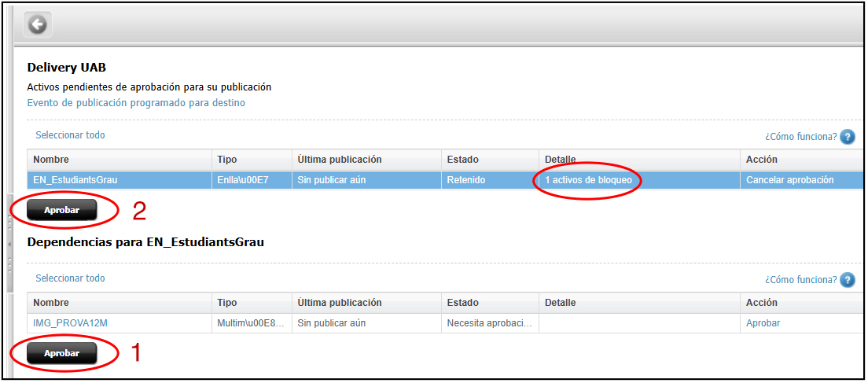Click 'Cancelar aprobación' for EN_EstudiantsGrau
The height and width of the screenshot is (383, 868).
(789, 180)
